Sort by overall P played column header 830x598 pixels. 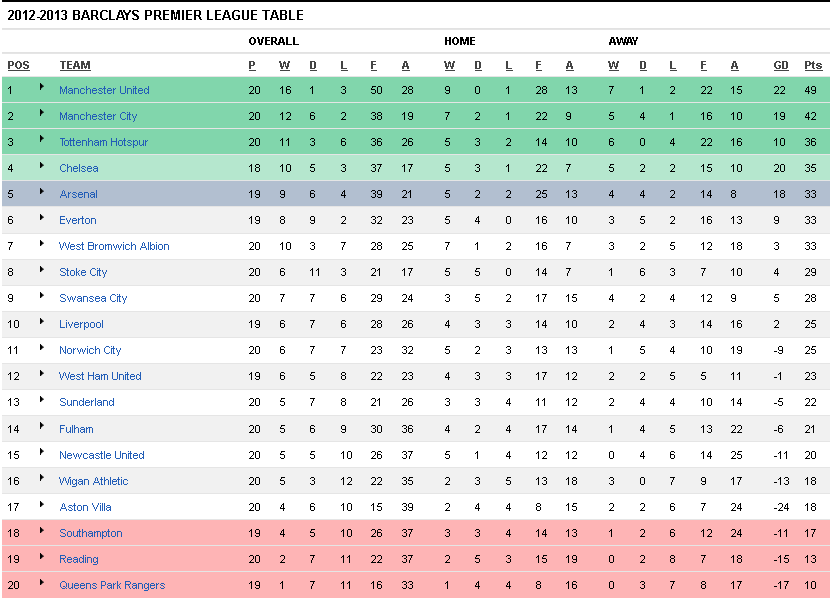[x=252, y=65]
